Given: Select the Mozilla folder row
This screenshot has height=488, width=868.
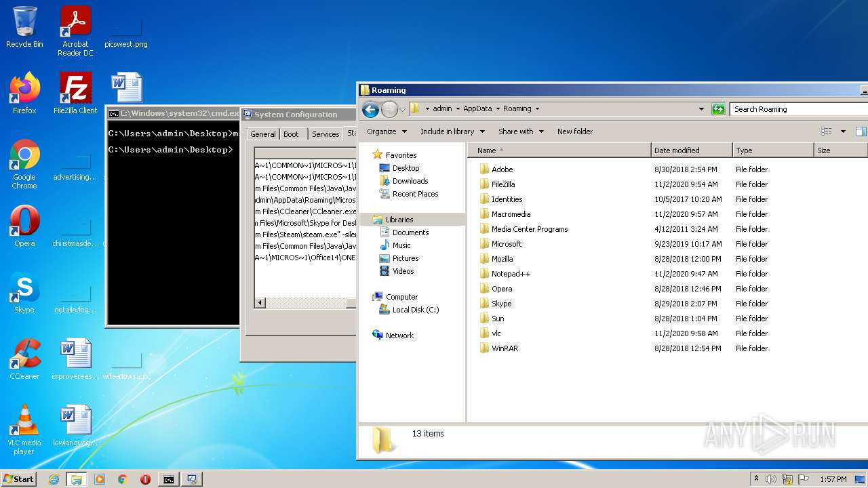Looking at the screenshot, I should pos(502,259).
